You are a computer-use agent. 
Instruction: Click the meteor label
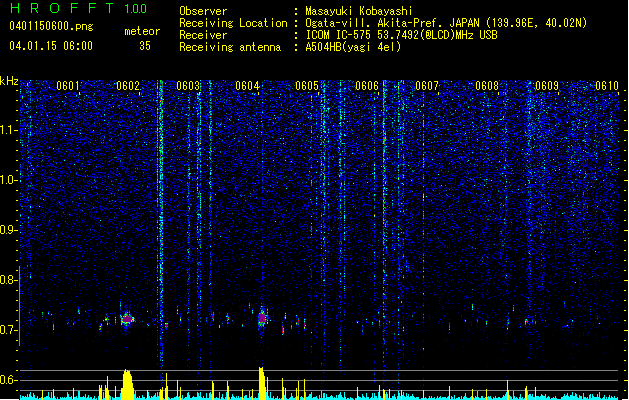142,31
